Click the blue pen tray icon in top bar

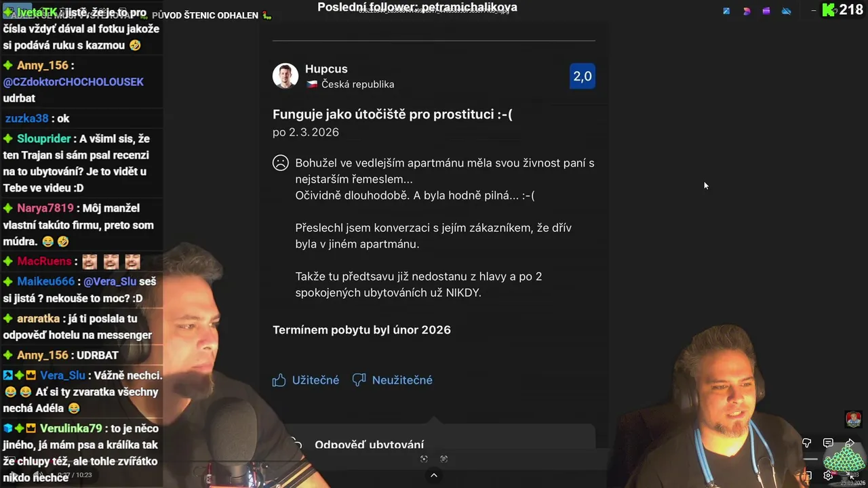click(x=726, y=11)
